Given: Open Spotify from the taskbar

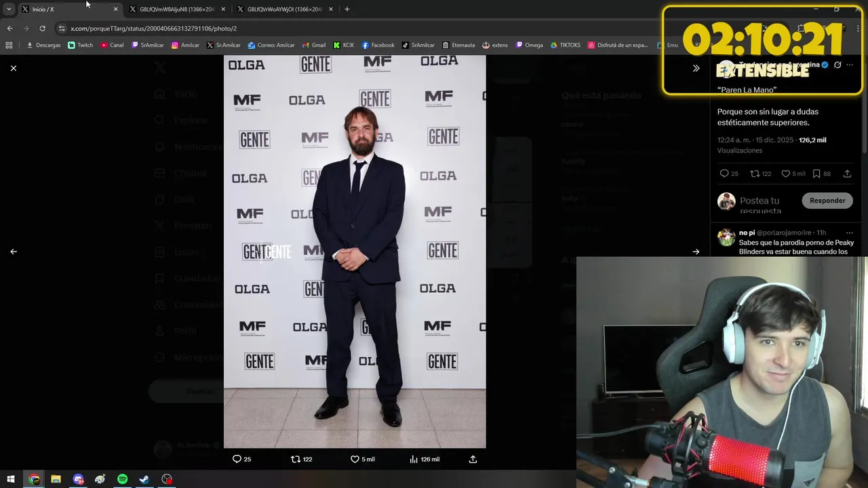Looking at the screenshot, I should pos(122,479).
